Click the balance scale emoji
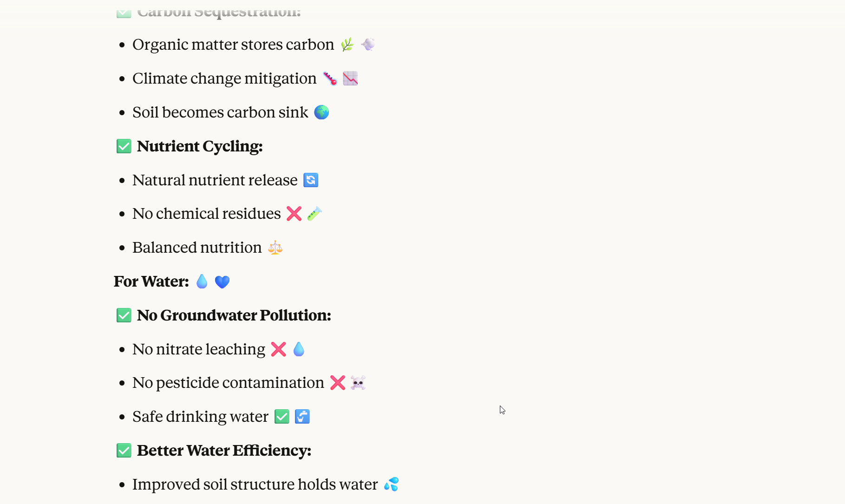The image size is (845, 504). point(275,248)
